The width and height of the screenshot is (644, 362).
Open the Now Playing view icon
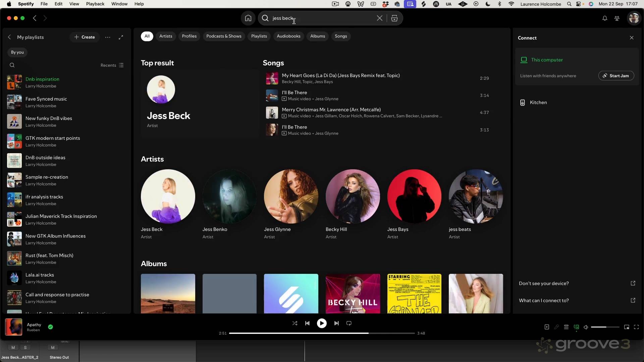(547, 327)
